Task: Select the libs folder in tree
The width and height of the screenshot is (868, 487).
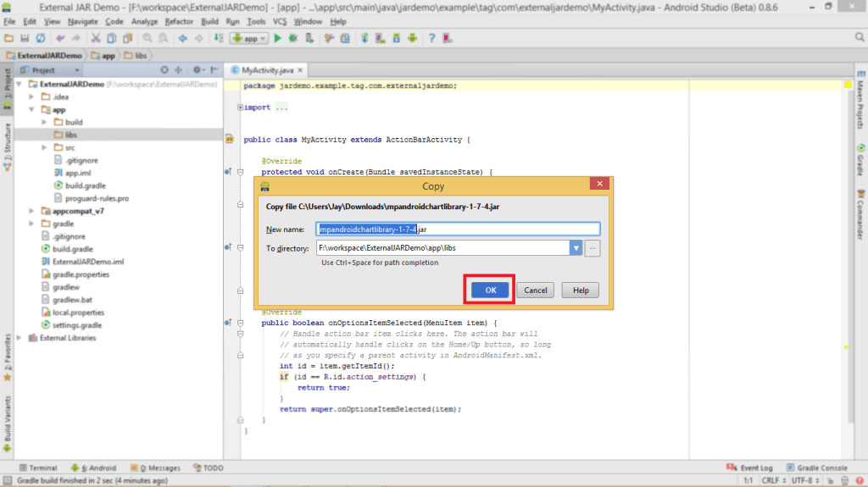Action: pyautogui.click(x=71, y=135)
